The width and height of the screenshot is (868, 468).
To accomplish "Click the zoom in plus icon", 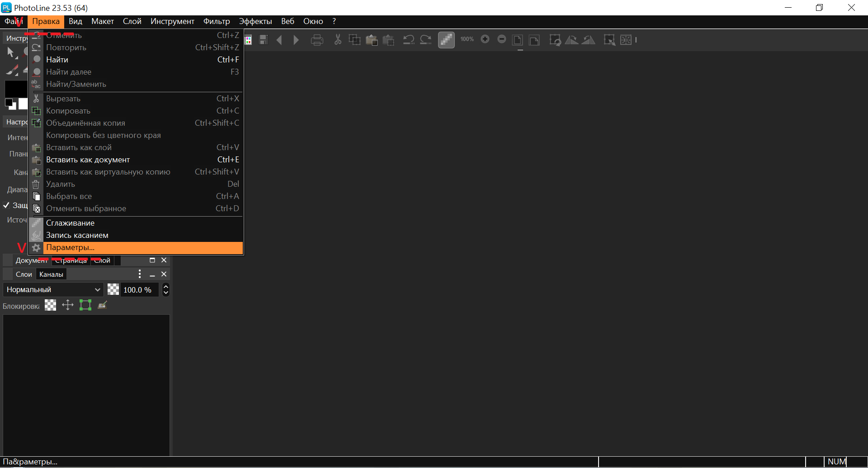I will point(485,39).
